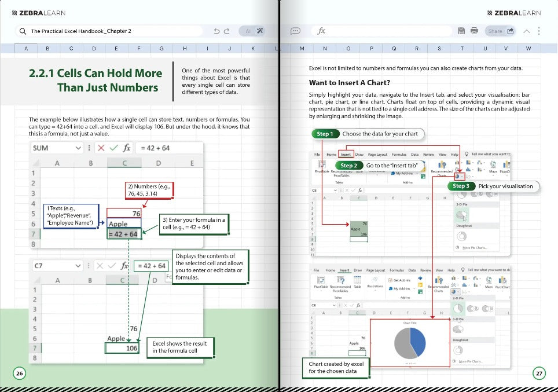Click the Save floppy disk icon
The height and width of the screenshot is (392, 558).
461,31
